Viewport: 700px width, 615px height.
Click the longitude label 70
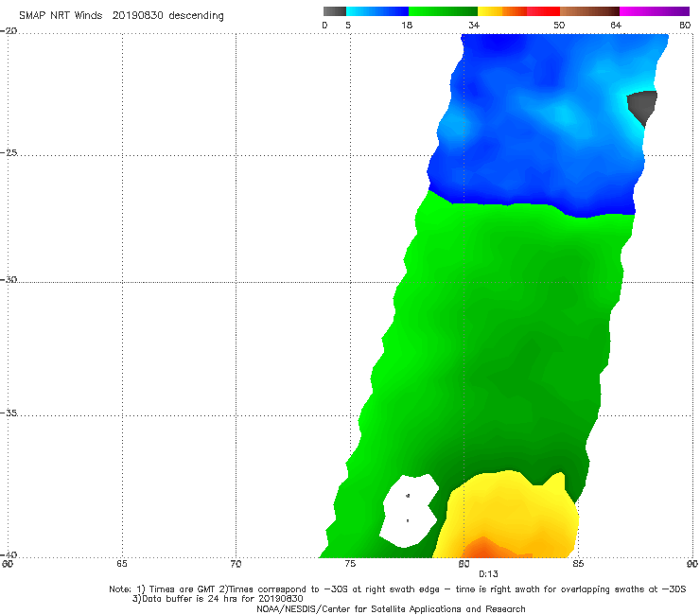click(x=236, y=564)
